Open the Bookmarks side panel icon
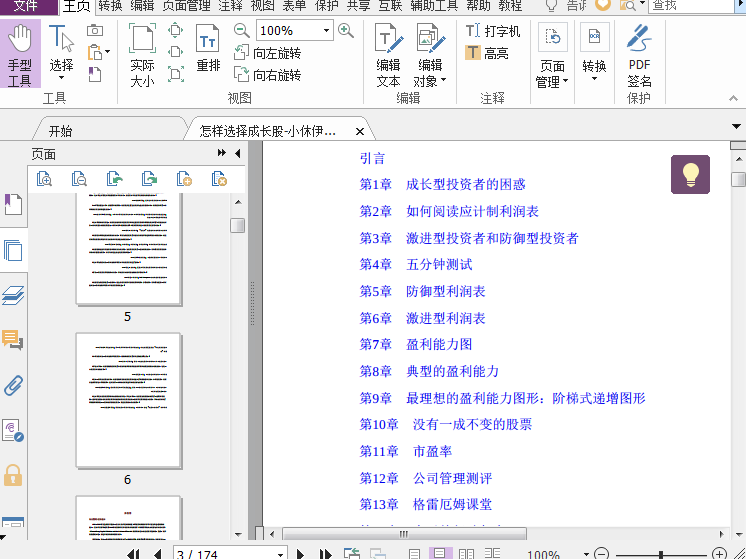The width and height of the screenshot is (746, 559). pos(13,204)
